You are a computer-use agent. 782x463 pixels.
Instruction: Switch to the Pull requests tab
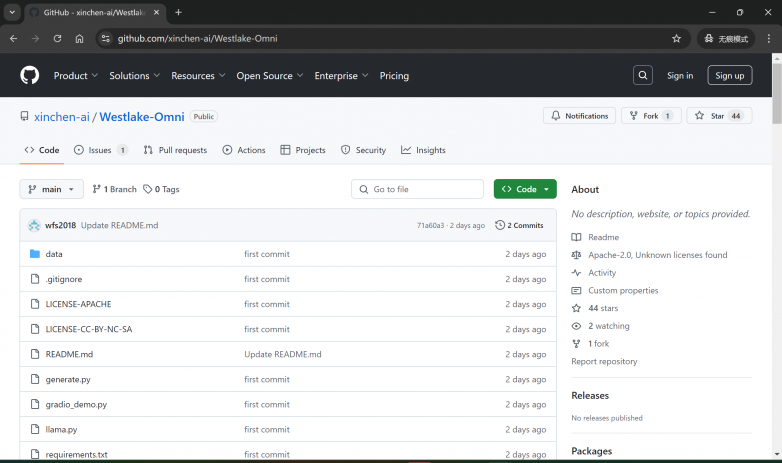[x=175, y=150]
